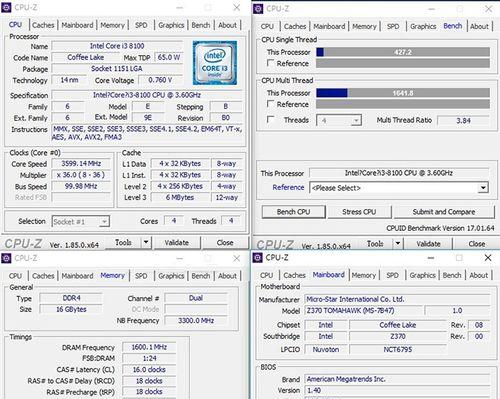
Task: Minimize the Mainboard CPU-Z window
Action: [x=431, y=258]
